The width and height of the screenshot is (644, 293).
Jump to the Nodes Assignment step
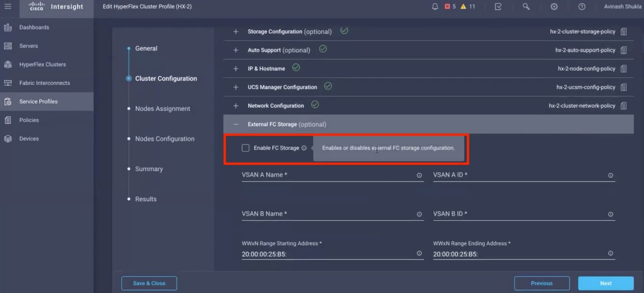[163, 108]
